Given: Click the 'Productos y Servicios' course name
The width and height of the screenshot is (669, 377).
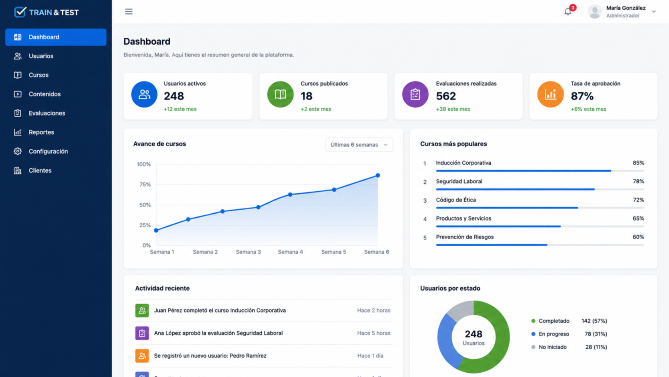Looking at the screenshot, I should tap(463, 218).
